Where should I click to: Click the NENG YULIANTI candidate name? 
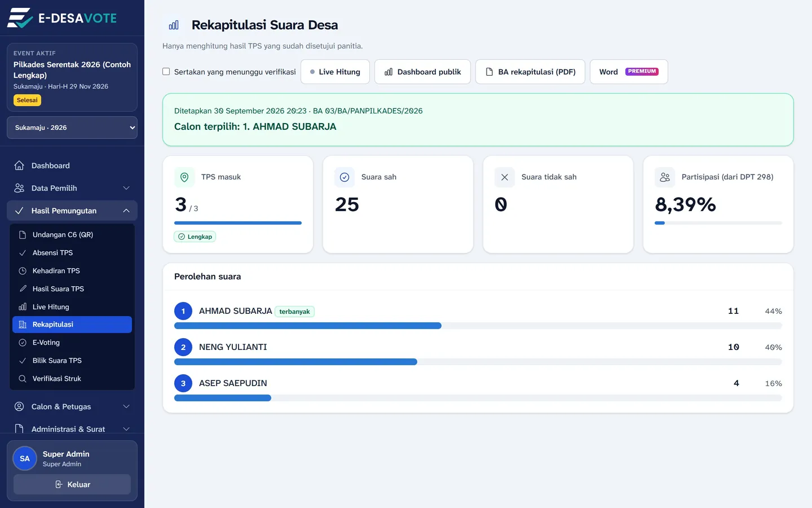233,347
